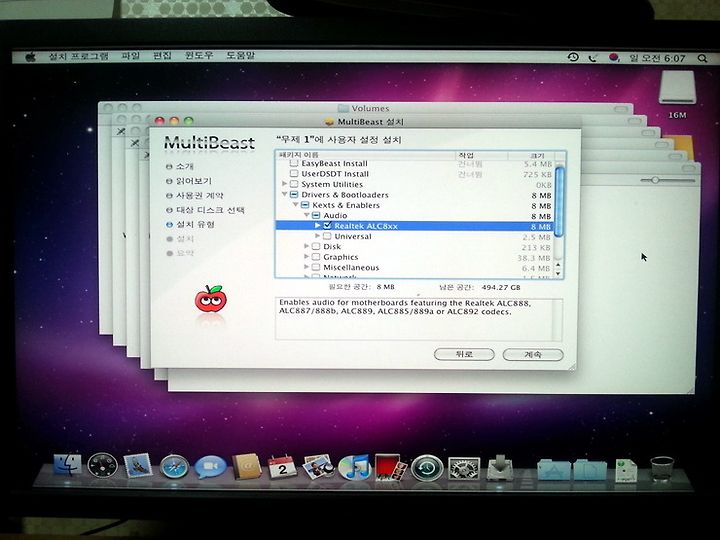Click the MultiBeast red apple logo
720x540 pixels.
pyautogui.click(x=210, y=299)
